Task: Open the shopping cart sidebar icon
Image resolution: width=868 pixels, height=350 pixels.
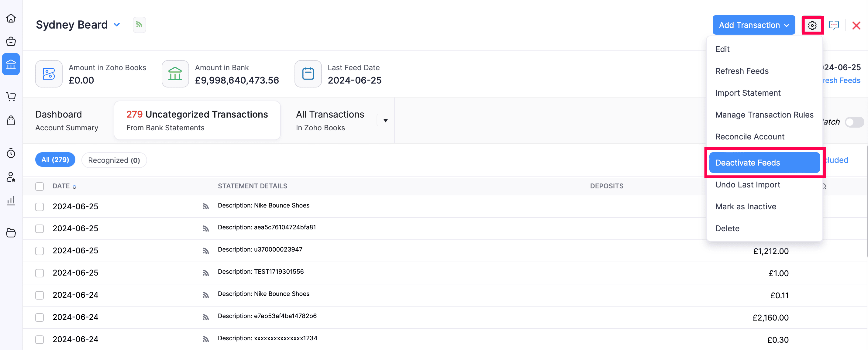Action: (x=11, y=97)
